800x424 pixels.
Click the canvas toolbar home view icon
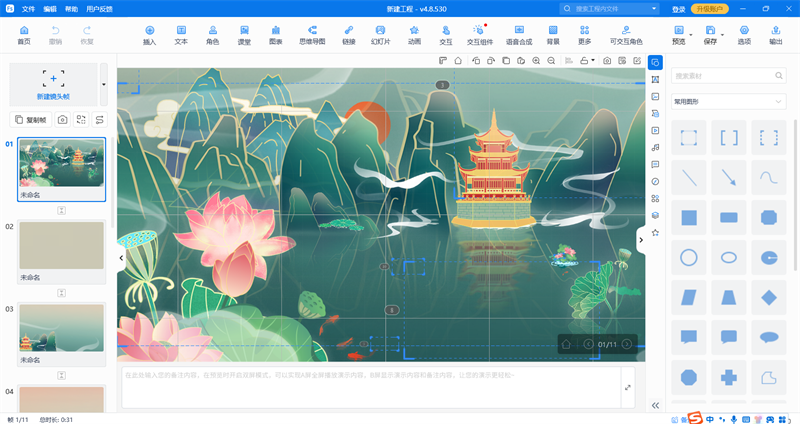point(458,61)
